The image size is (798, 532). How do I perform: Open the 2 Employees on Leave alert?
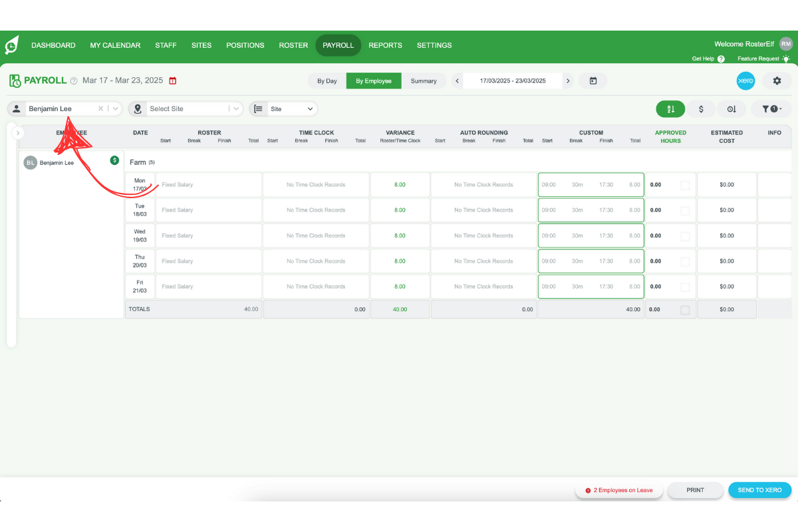pos(619,489)
